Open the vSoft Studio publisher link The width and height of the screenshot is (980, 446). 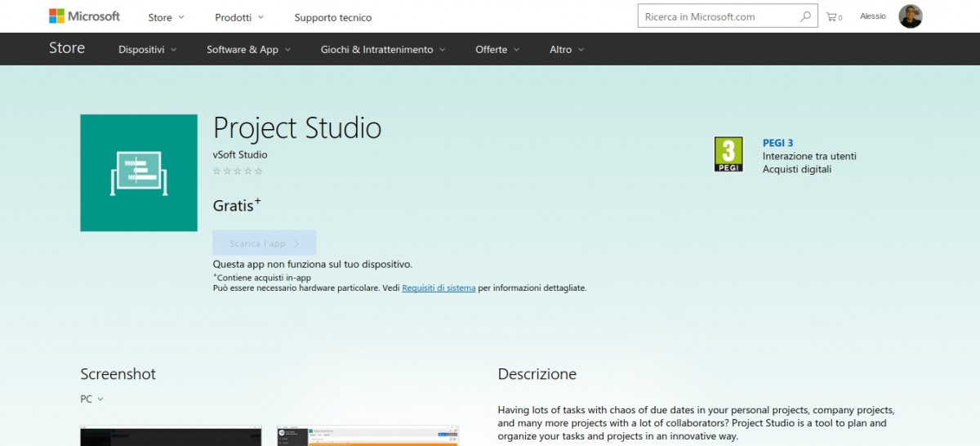pyautogui.click(x=240, y=154)
